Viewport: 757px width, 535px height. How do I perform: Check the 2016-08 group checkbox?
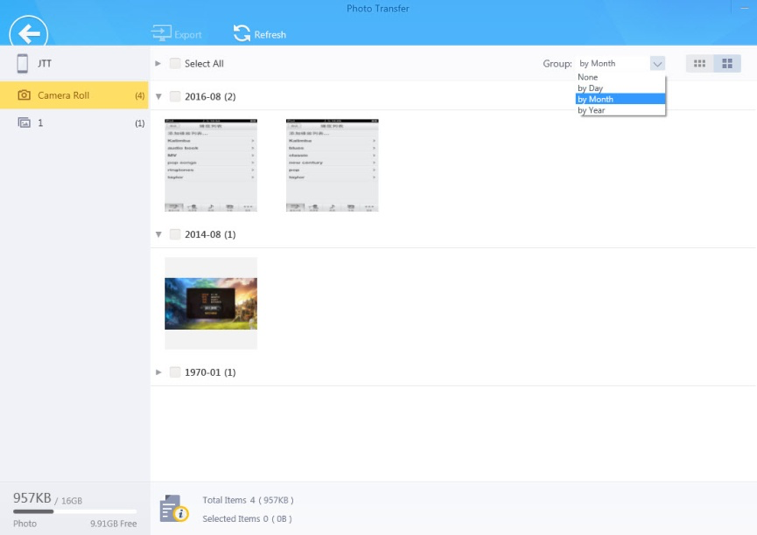[x=175, y=96]
